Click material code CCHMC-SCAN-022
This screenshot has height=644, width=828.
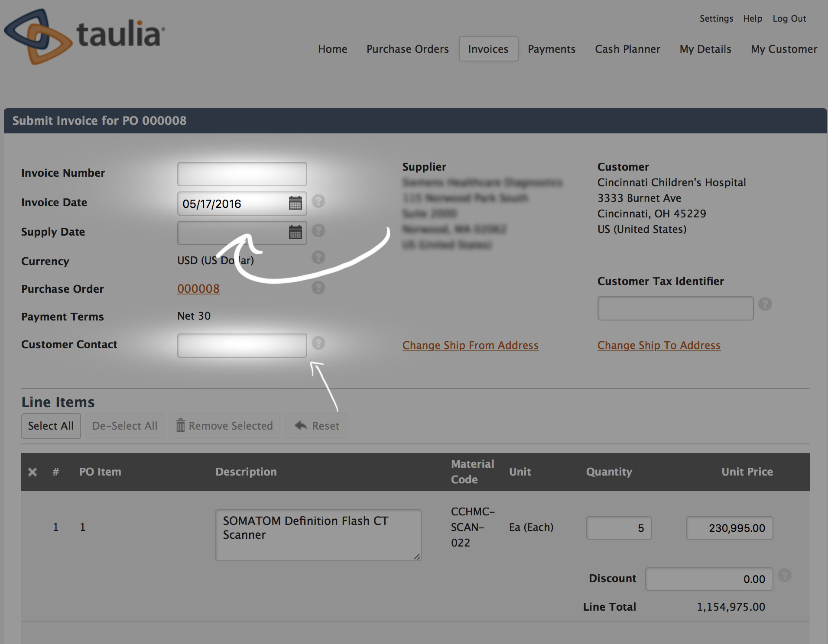click(x=473, y=527)
